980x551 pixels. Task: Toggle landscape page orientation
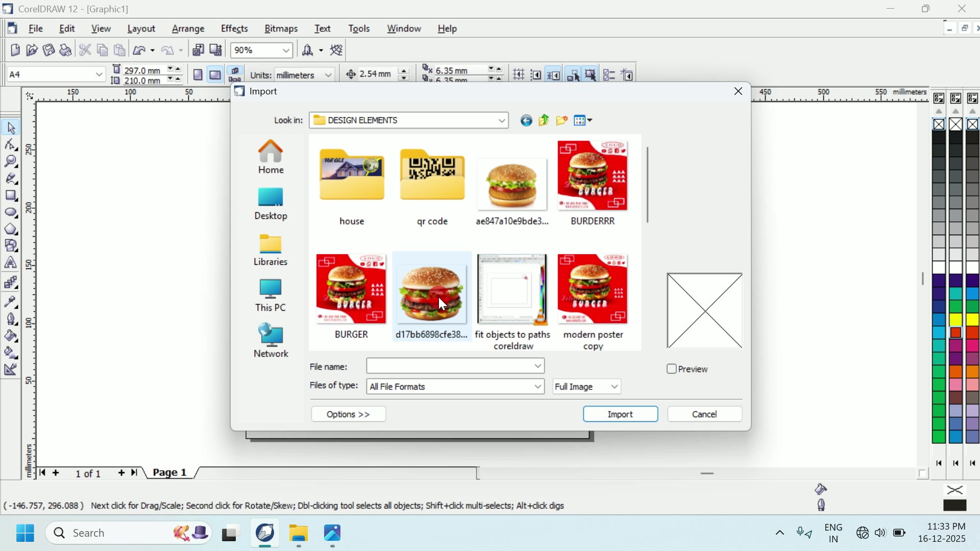[216, 76]
